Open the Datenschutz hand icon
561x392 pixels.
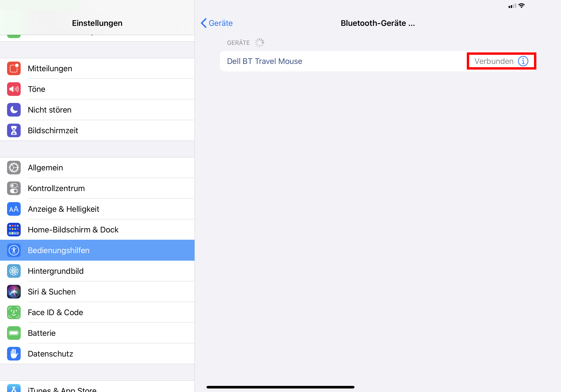pos(14,354)
